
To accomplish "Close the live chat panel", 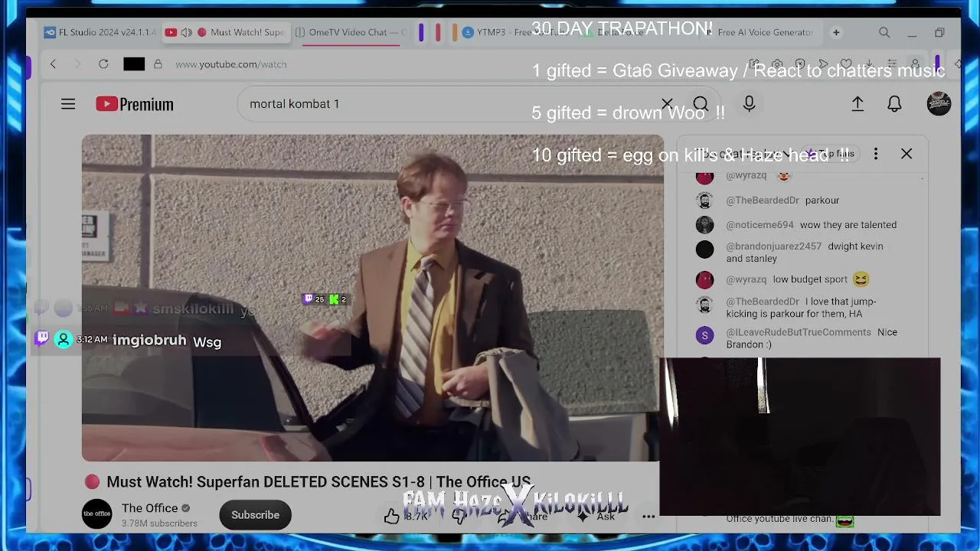I will point(906,154).
